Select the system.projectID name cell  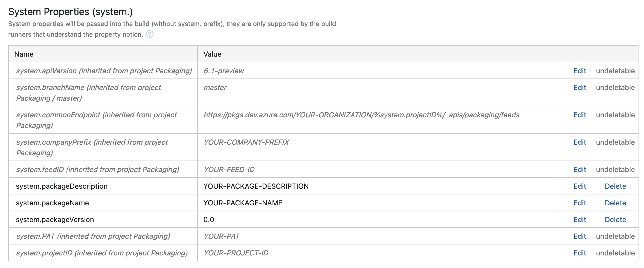point(103,253)
